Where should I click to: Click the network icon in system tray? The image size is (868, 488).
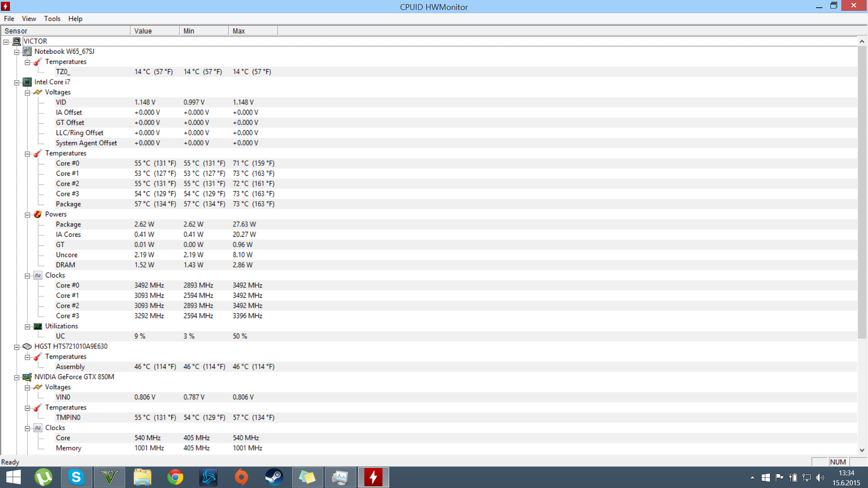tap(807, 478)
